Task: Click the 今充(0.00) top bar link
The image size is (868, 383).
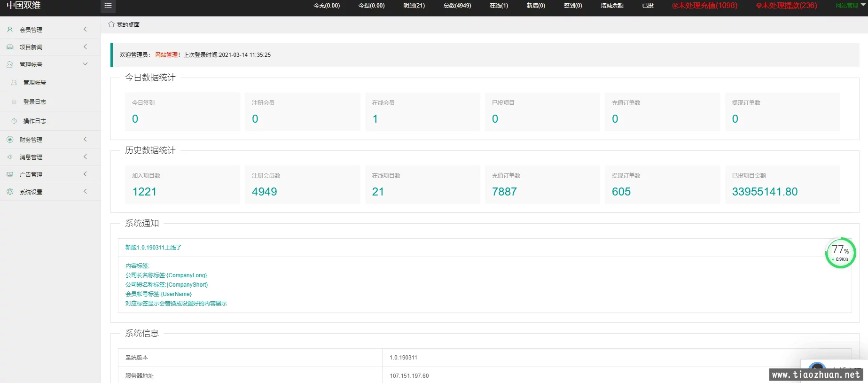Action: click(x=327, y=6)
